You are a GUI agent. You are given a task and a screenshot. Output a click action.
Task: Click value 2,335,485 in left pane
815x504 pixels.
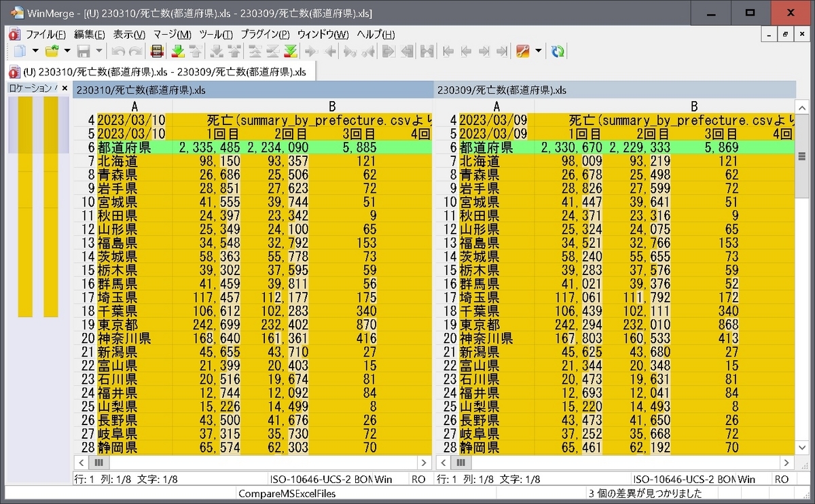tap(209, 147)
